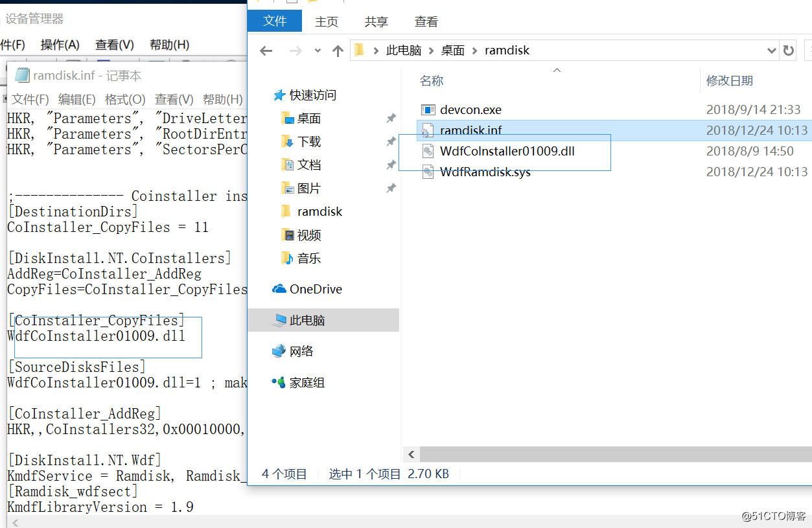Switch to the 查看 ribbon tab in Explorer
812x528 pixels.
[x=426, y=21]
